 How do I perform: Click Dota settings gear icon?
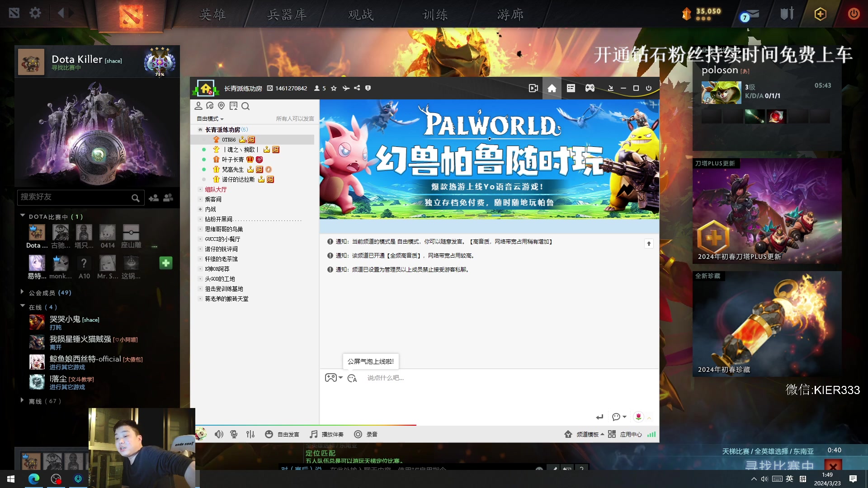35,13
